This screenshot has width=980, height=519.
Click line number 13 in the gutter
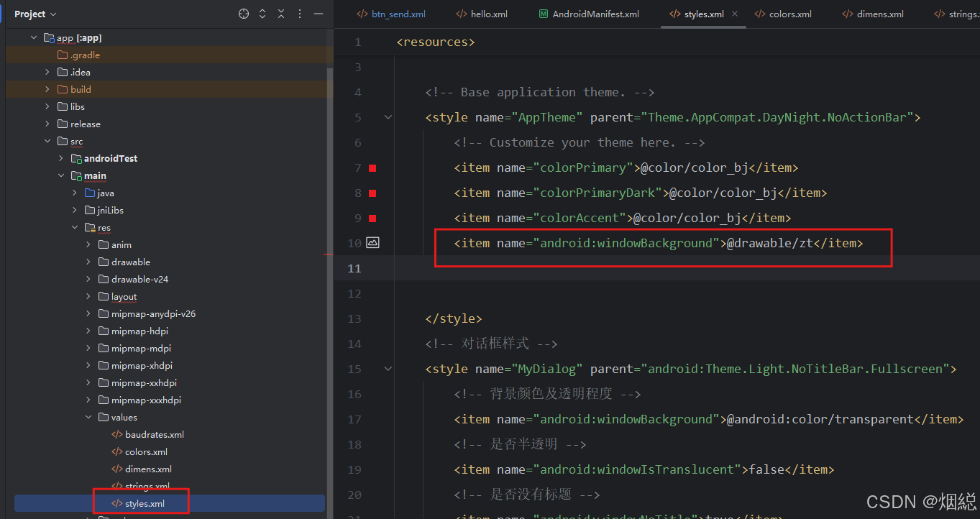354,318
